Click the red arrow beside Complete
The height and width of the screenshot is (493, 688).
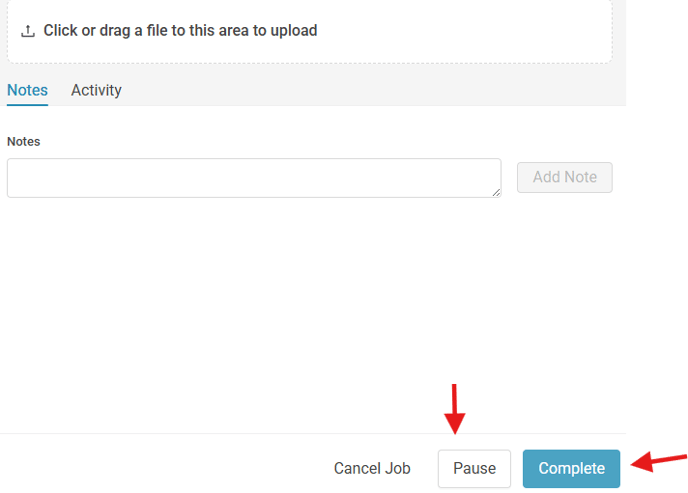[x=659, y=462]
